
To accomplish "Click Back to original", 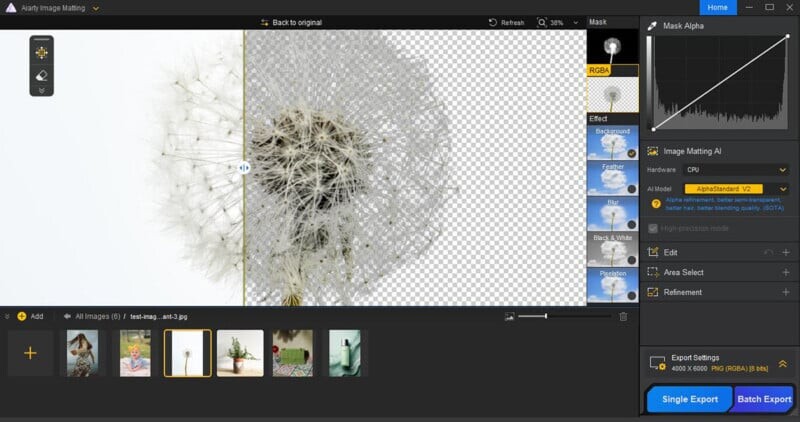I will [x=290, y=22].
